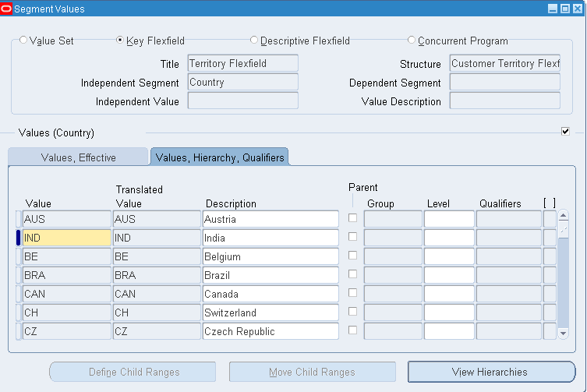Click the BRA value field
This screenshot has width=587, height=392.
(x=66, y=275)
